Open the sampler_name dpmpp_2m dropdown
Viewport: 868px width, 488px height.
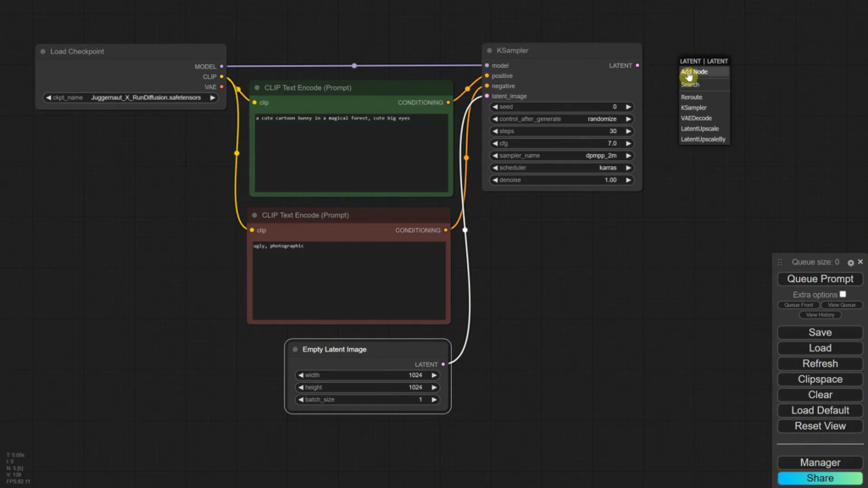tap(561, 156)
